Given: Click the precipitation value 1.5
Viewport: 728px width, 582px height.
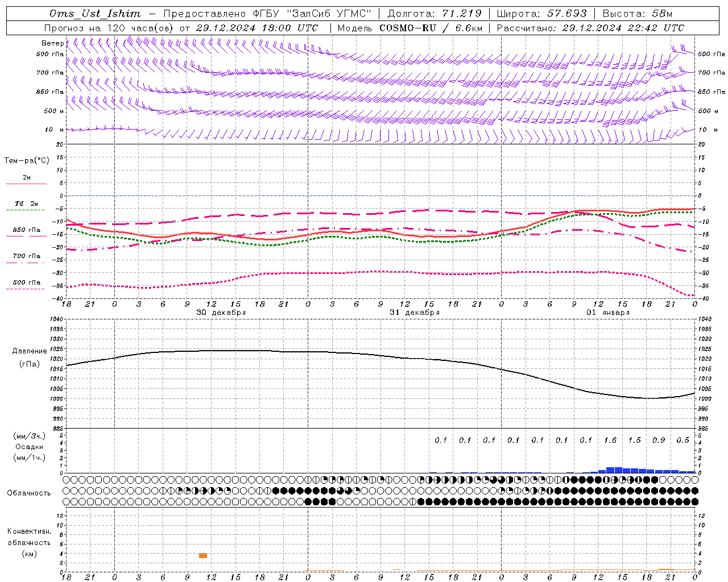Looking at the screenshot, I should click(634, 440).
